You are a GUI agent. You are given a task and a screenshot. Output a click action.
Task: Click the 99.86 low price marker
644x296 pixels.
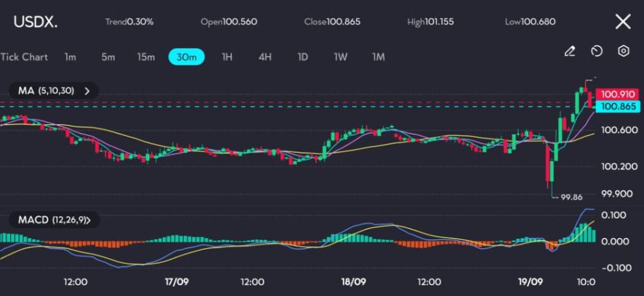[x=570, y=196]
